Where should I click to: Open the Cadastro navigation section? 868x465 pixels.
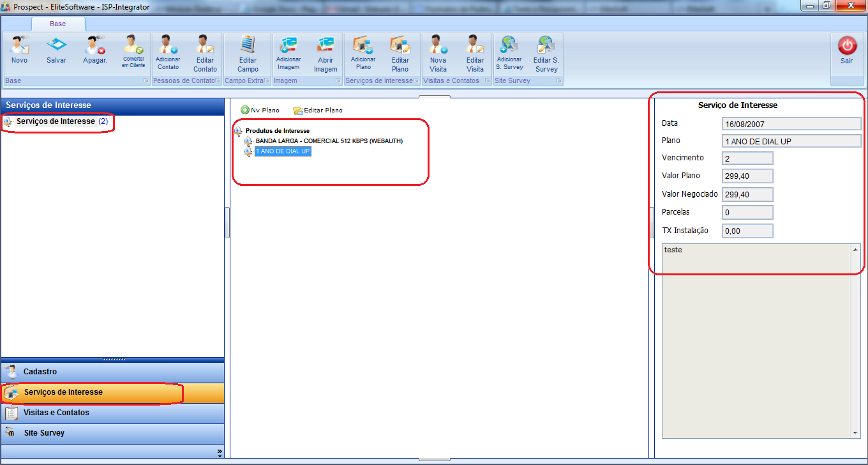[x=40, y=372]
